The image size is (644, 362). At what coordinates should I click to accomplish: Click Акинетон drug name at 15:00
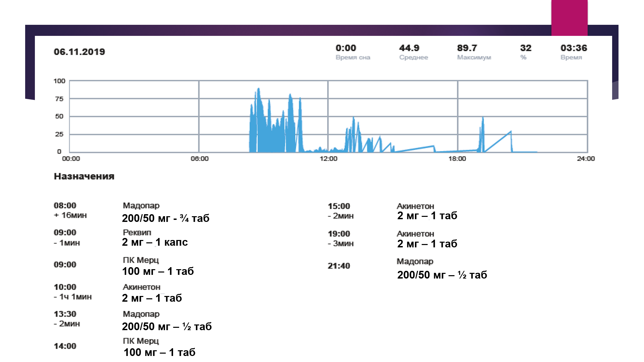[x=415, y=206]
